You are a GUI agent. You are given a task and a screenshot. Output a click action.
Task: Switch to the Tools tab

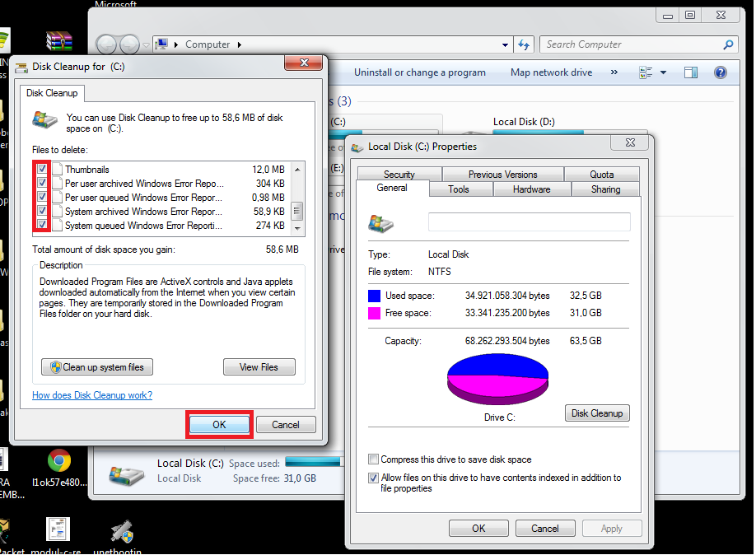click(x=459, y=189)
